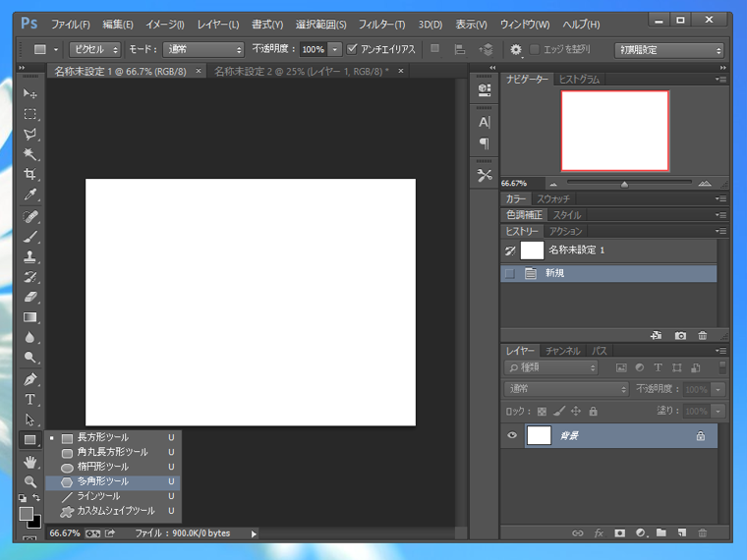Image resolution: width=747 pixels, height=560 pixels.
Task: Select the Blur tool
Action: point(30,337)
